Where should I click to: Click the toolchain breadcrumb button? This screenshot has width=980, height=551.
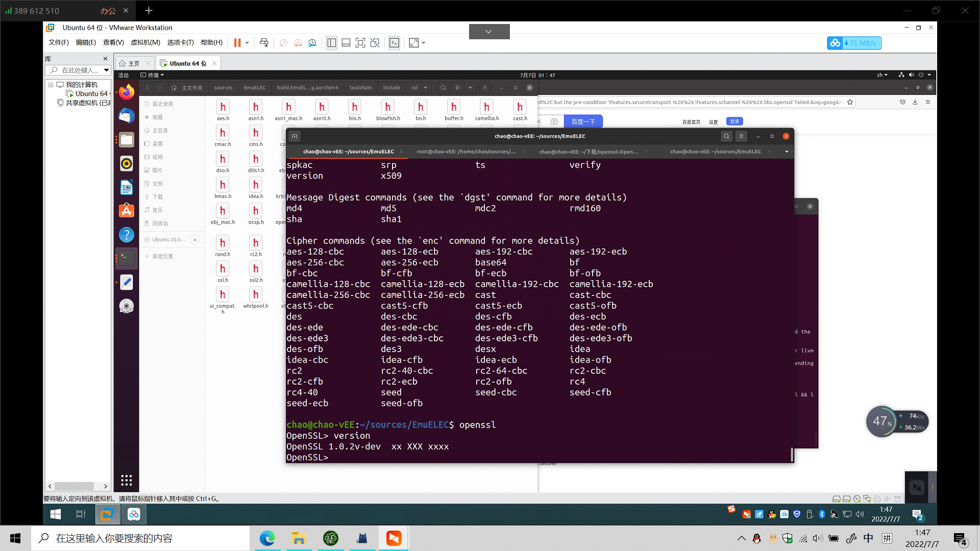point(360,87)
